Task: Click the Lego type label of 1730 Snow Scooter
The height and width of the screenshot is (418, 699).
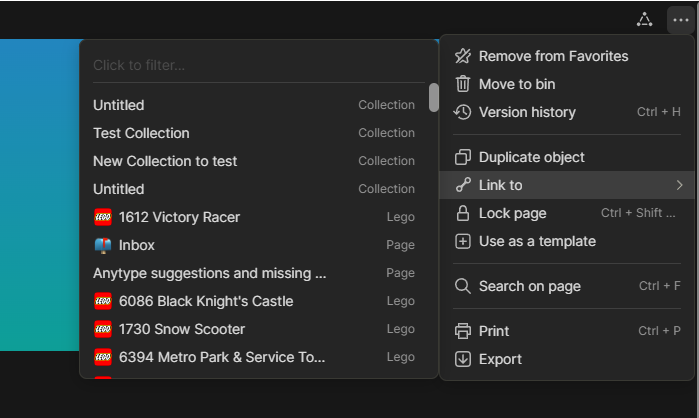Action: tap(401, 329)
